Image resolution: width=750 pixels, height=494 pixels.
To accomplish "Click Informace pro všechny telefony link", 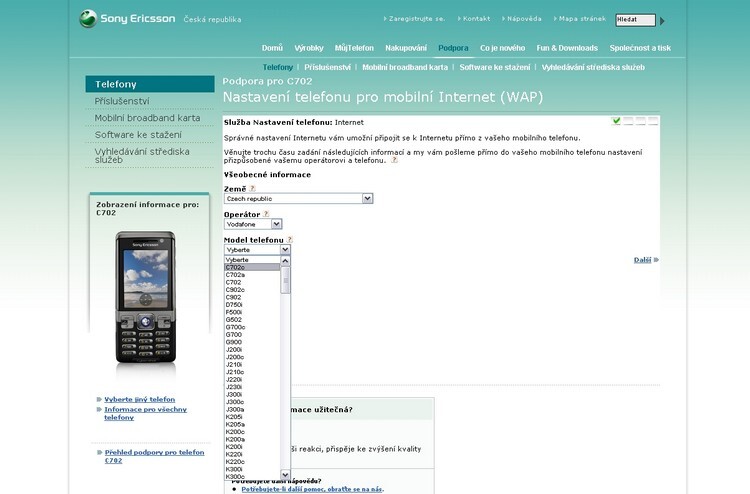I will pyautogui.click(x=145, y=413).
